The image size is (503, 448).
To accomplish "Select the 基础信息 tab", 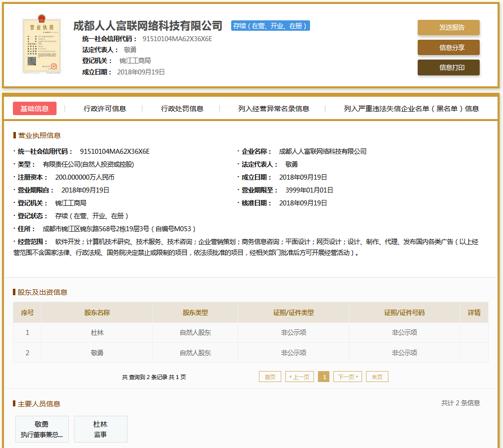I will click(35, 109).
